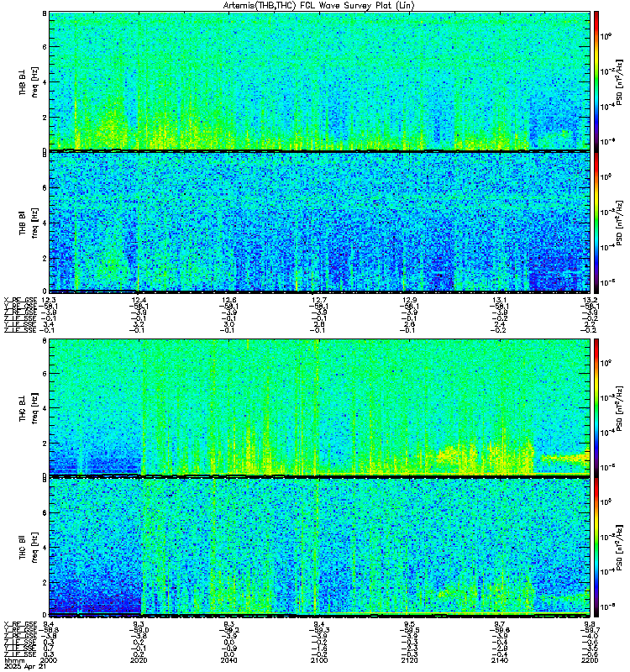Image resolution: width=630 pixels, height=672 pixels.
Task: Click the THC B-perpendicular PSD color bar
Action: (596, 407)
